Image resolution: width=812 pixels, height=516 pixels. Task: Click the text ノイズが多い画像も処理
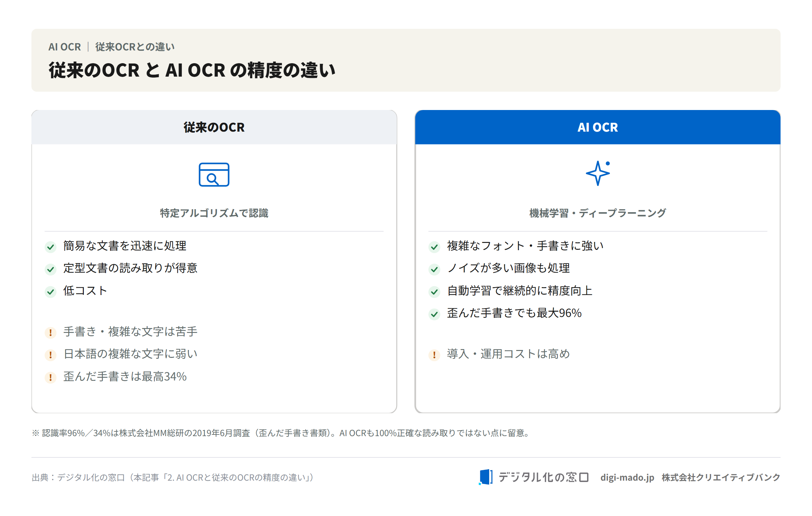(x=508, y=268)
